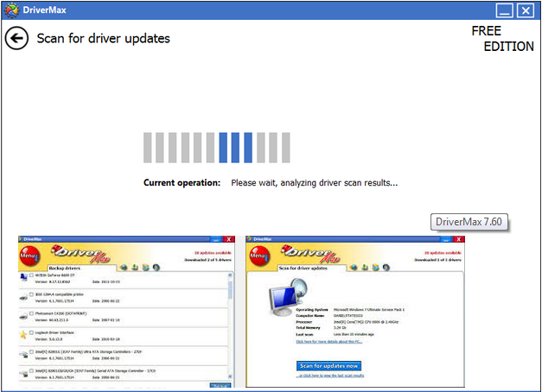The height and width of the screenshot is (392, 542).
Task: Click the scanning progress bar
Action: [x=217, y=148]
